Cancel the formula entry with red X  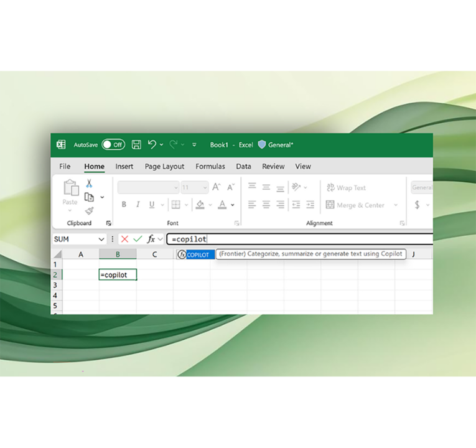point(124,239)
